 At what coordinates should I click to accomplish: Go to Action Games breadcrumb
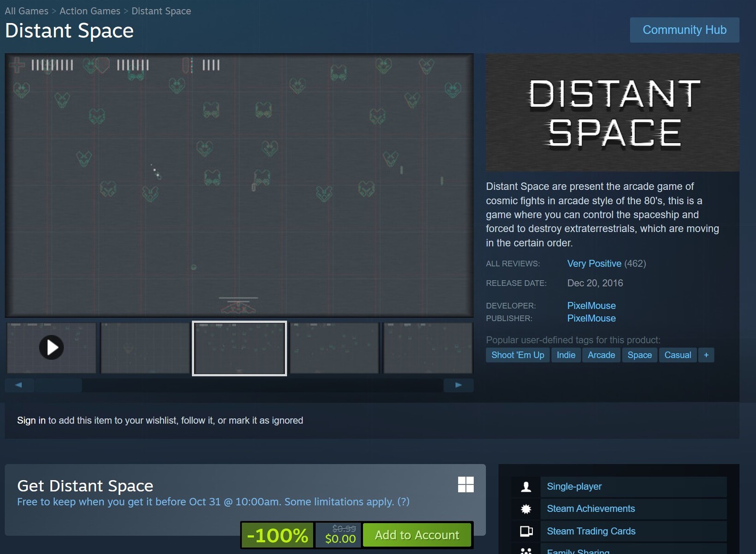[x=89, y=11]
